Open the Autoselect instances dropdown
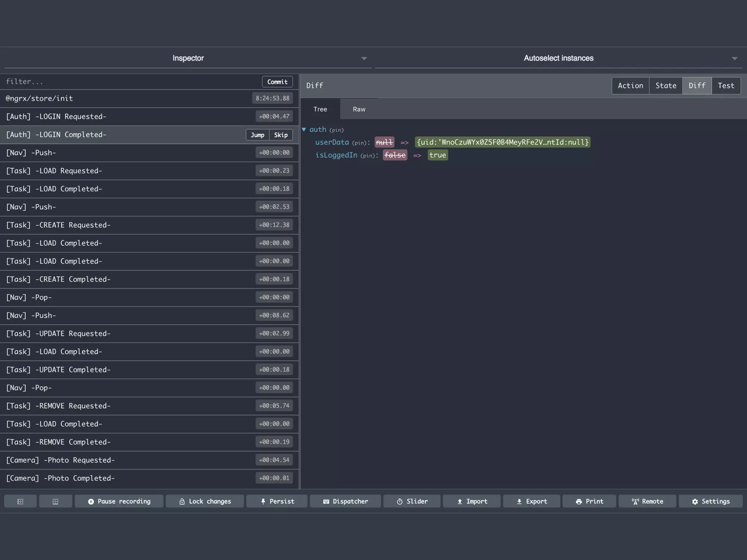Image resolution: width=747 pixels, height=560 pixels. 558,58
